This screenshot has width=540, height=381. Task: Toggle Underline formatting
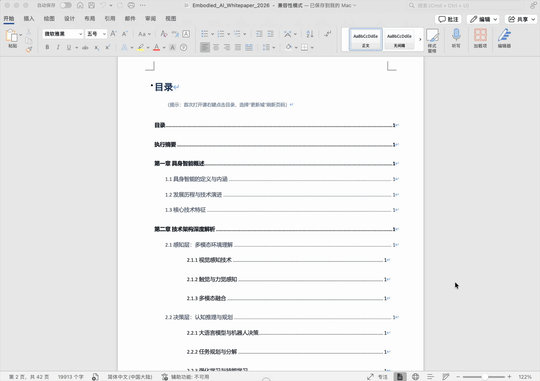(69, 47)
